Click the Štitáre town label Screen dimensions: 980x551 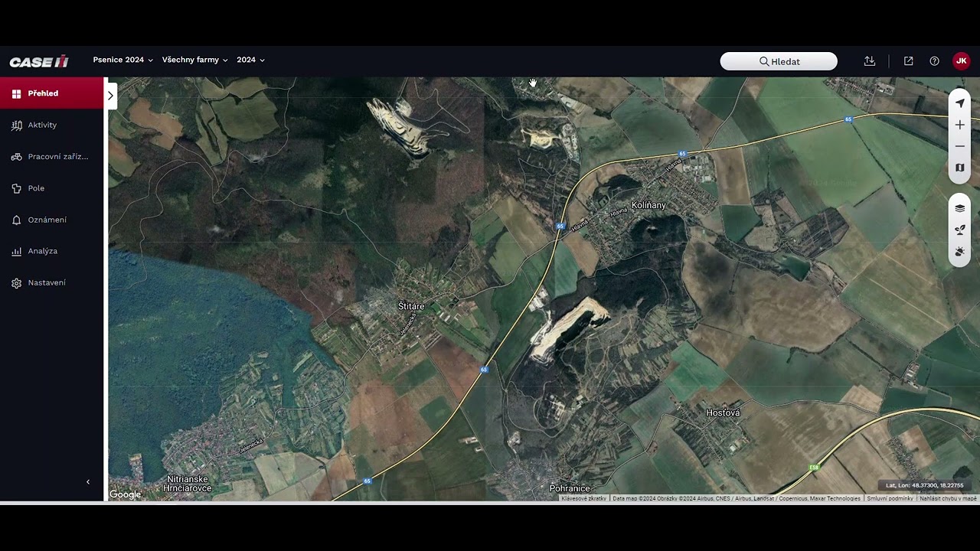411,306
